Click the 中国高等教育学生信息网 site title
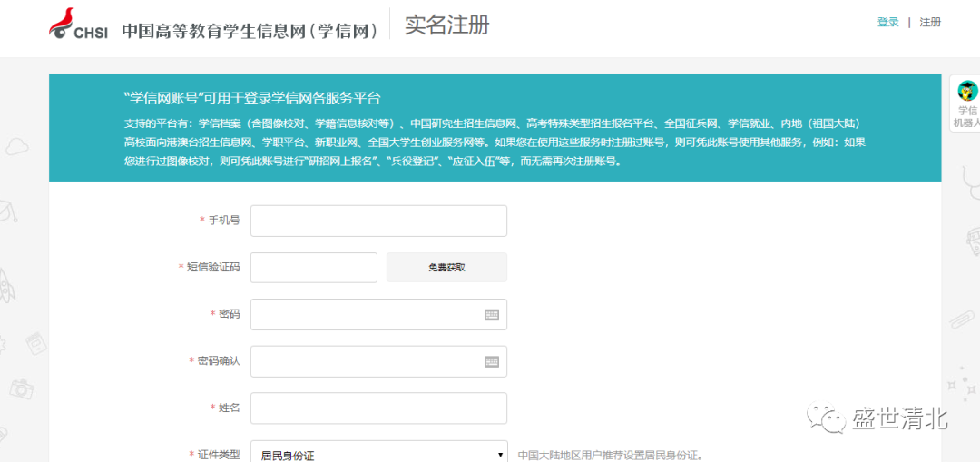The width and height of the screenshot is (980, 462). 250,31
